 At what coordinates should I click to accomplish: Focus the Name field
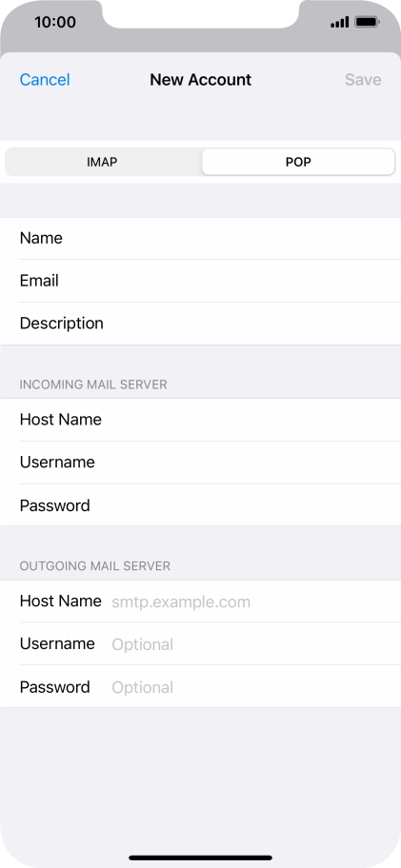pyautogui.click(x=200, y=238)
